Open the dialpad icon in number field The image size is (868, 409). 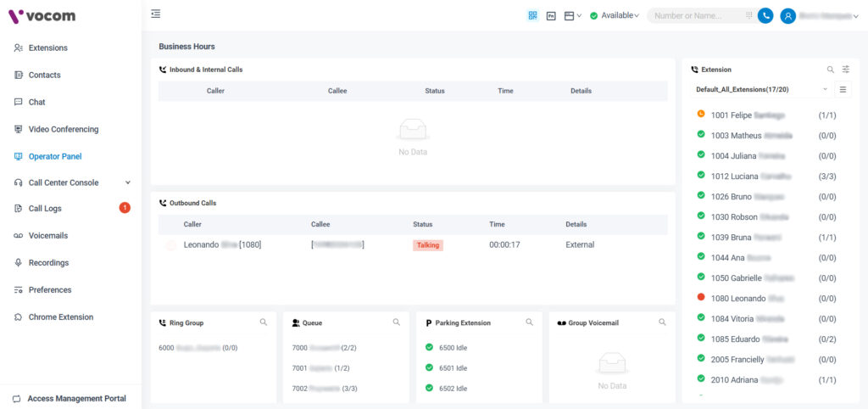click(748, 15)
